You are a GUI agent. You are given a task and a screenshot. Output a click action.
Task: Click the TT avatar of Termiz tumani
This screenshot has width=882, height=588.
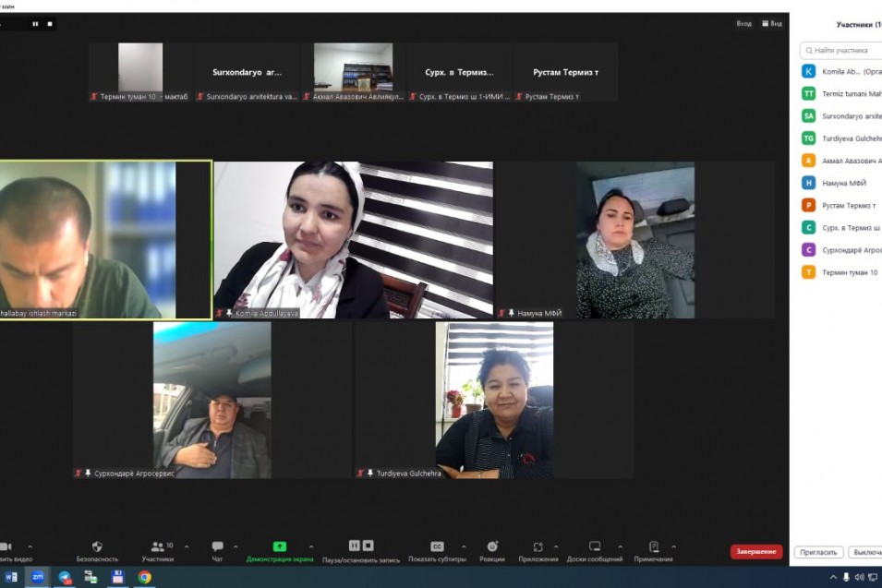click(x=808, y=94)
